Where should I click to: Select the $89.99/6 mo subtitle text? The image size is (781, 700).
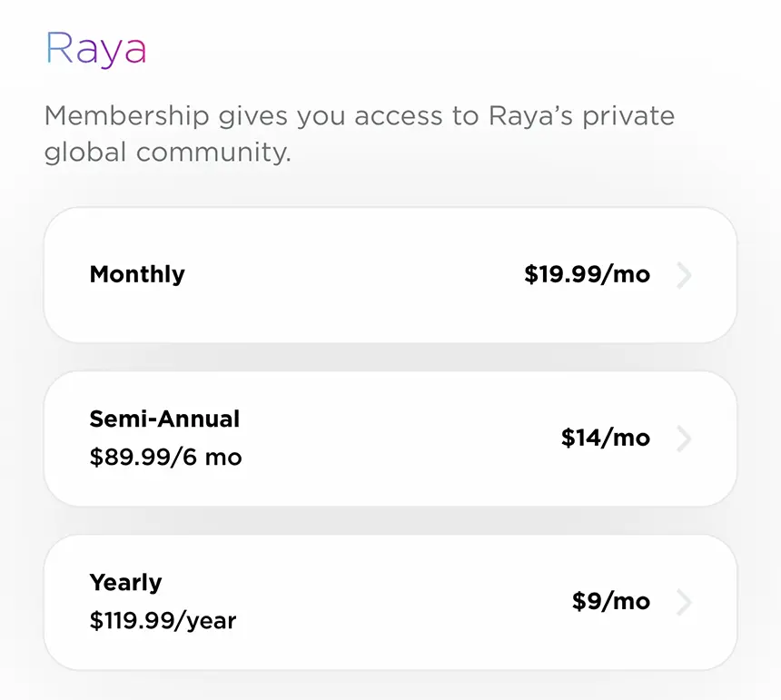165,458
